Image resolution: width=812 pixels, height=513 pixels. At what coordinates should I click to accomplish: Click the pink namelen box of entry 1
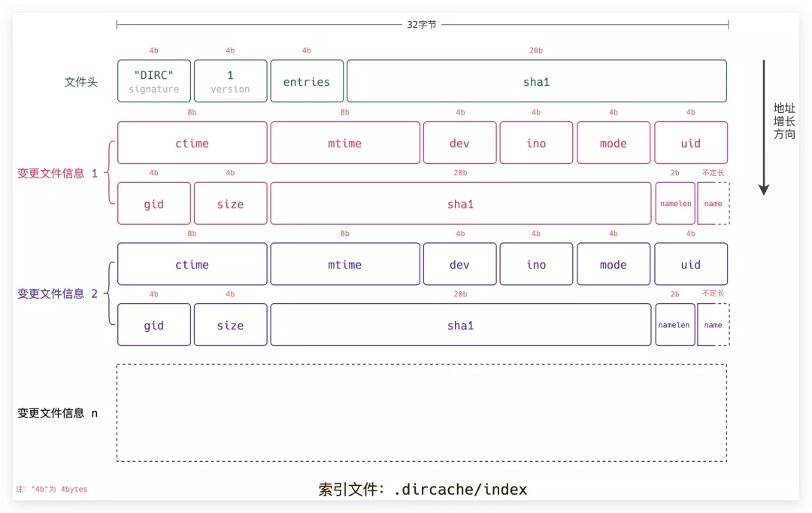pos(675,203)
